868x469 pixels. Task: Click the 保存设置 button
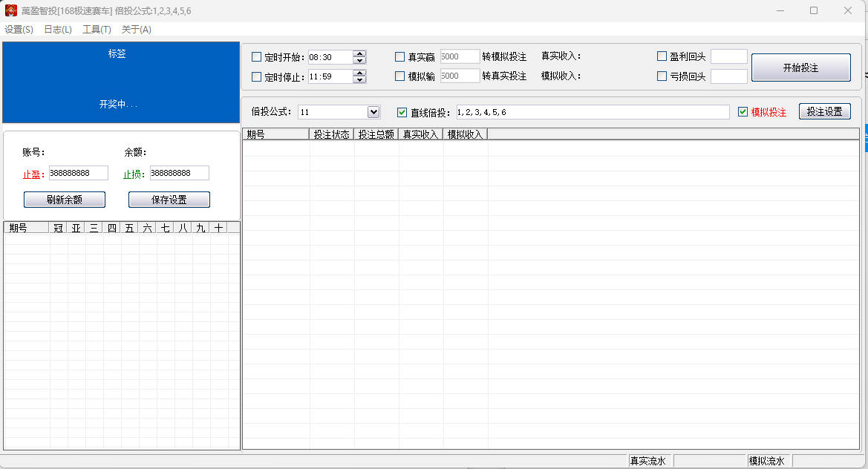coord(169,200)
